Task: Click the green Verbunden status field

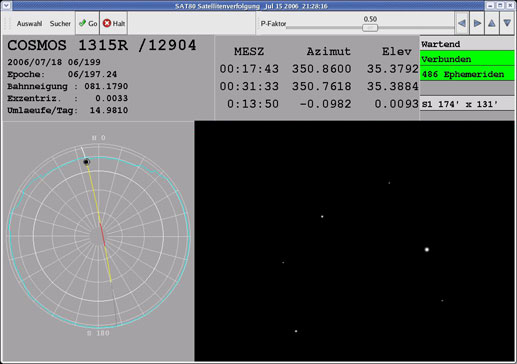Action: [x=467, y=59]
